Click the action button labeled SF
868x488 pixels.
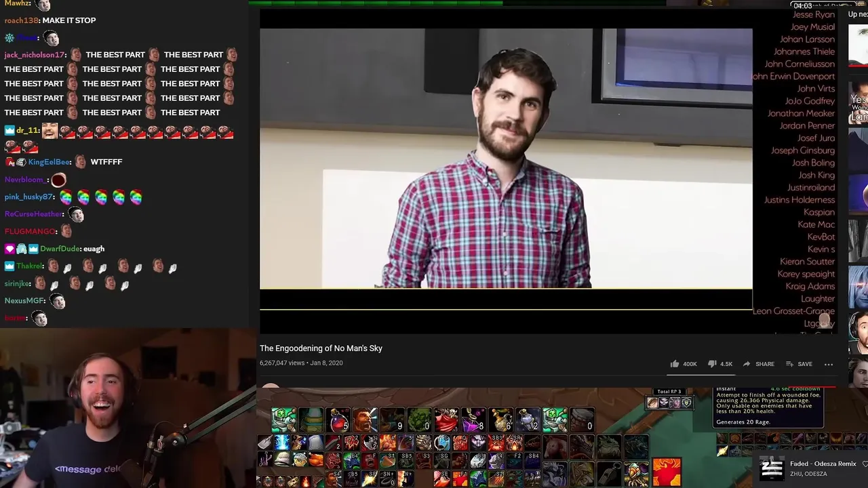tap(370, 479)
